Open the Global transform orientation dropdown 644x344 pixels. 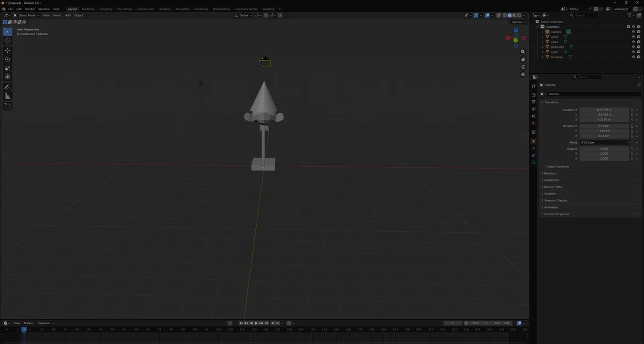243,15
